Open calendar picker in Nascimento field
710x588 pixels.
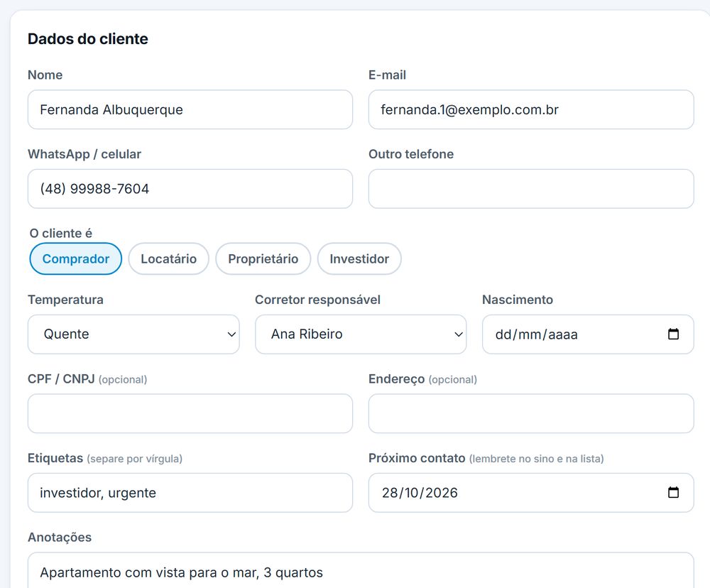[673, 334]
